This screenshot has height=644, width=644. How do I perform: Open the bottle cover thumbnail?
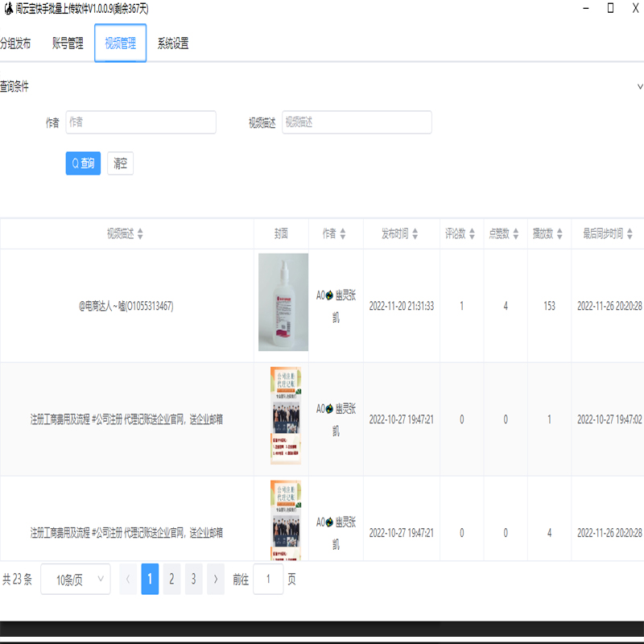pyautogui.click(x=283, y=303)
